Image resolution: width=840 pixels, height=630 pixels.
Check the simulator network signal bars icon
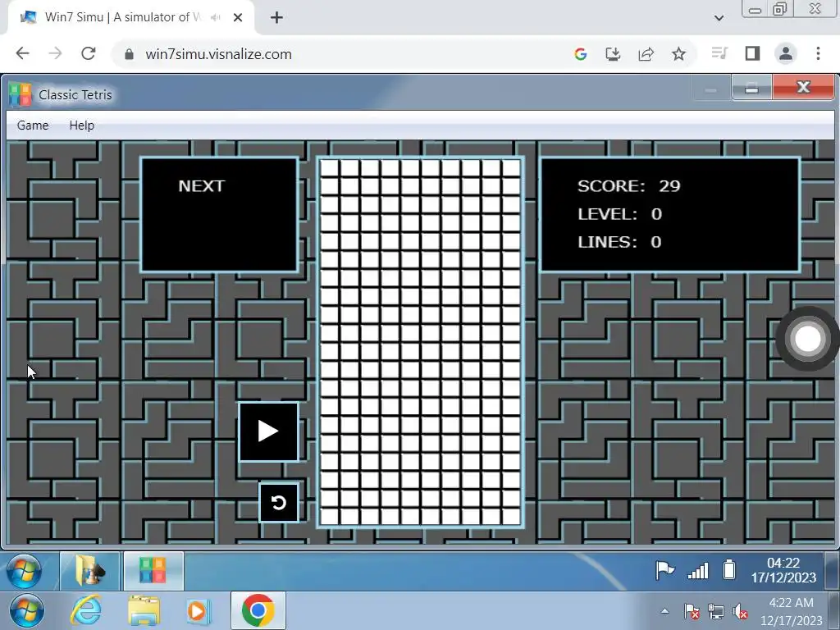tap(698, 571)
